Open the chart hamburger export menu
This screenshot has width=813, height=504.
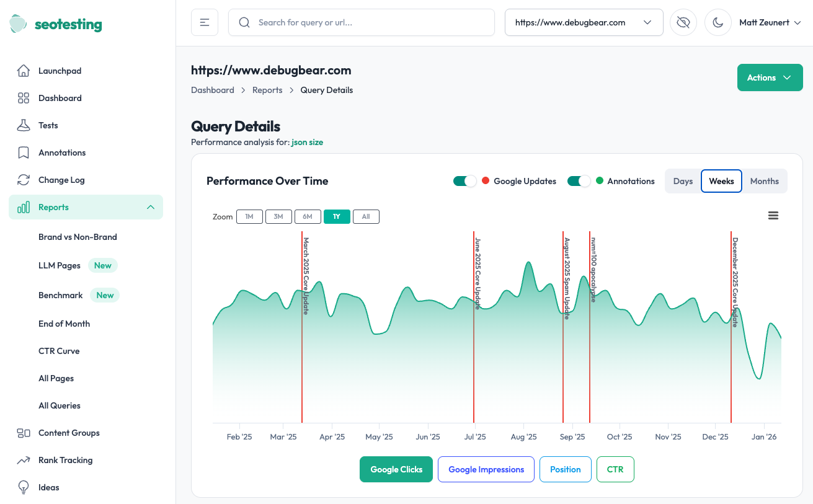point(773,215)
